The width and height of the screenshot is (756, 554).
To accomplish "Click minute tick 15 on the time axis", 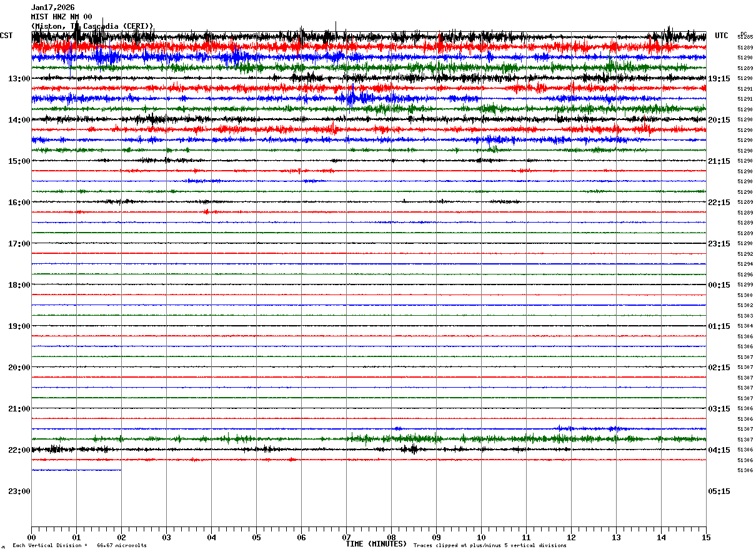I will click(x=706, y=538).
